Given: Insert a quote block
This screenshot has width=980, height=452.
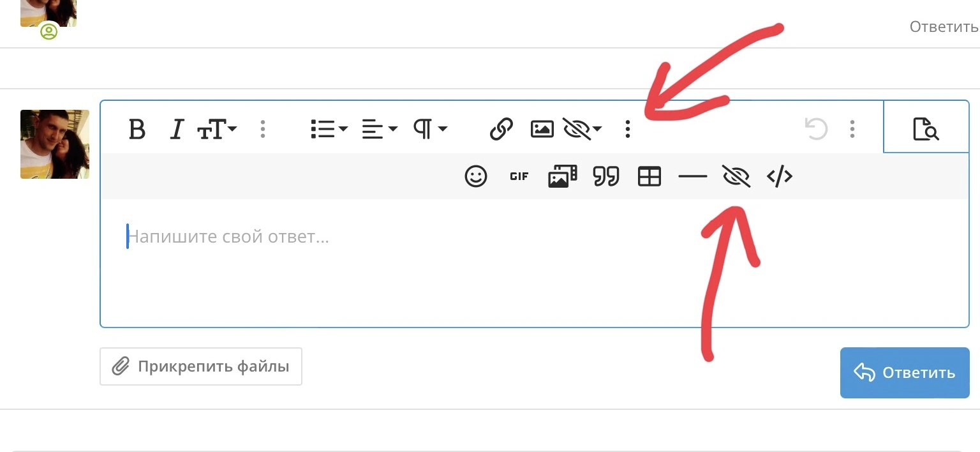Looking at the screenshot, I should tap(606, 176).
